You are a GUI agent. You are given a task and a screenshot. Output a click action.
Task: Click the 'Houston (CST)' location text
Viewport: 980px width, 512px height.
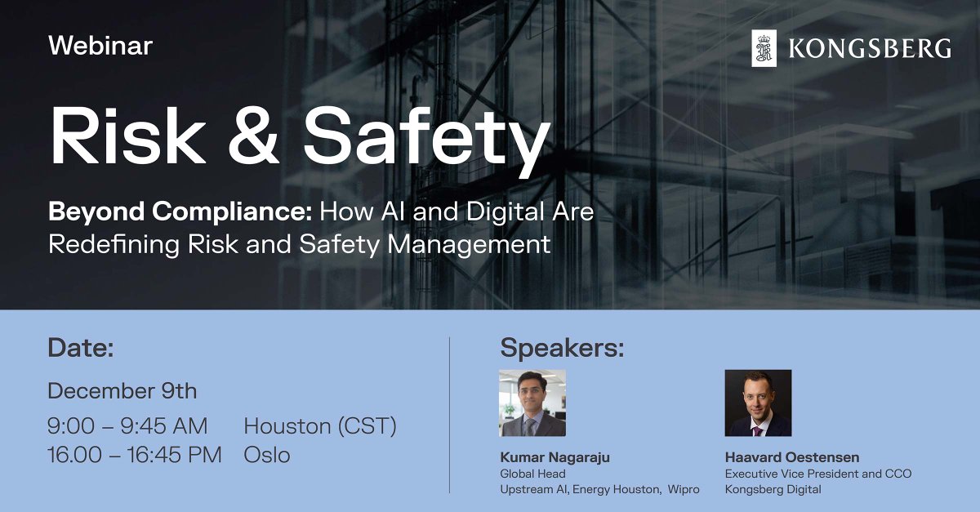click(320, 426)
